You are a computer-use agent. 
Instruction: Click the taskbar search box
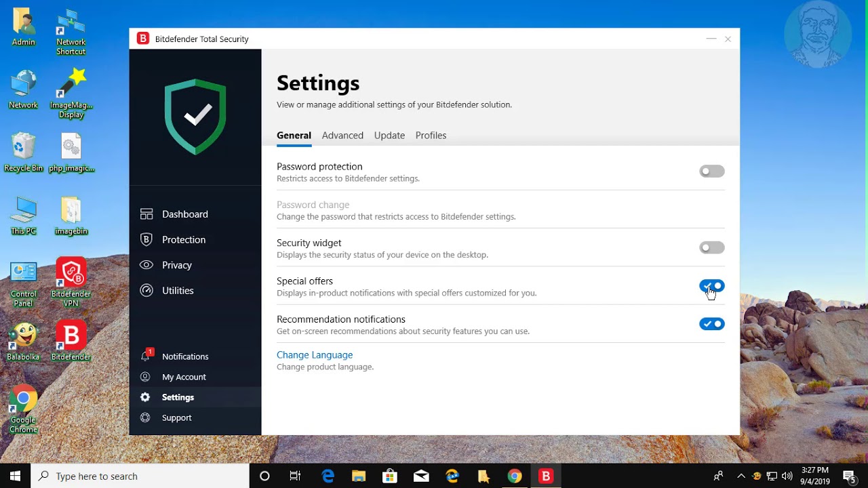click(140, 476)
